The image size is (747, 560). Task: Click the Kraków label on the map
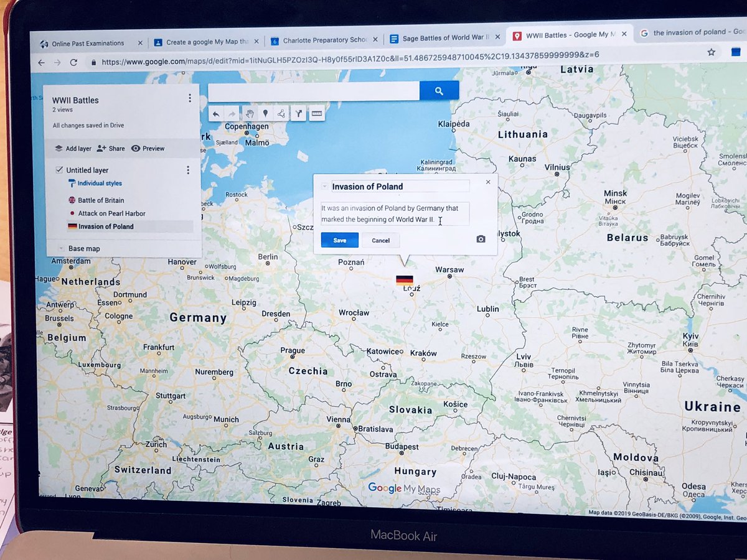tap(424, 353)
